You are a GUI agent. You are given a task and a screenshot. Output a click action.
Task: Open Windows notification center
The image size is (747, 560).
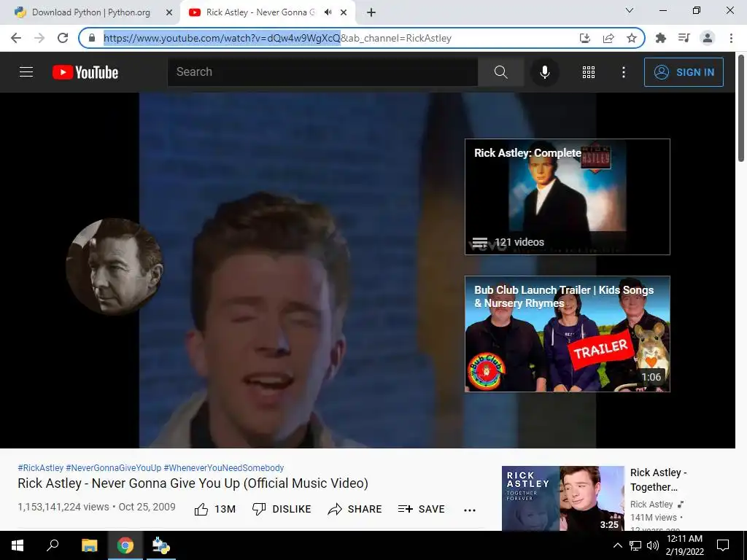coord(723,545)
